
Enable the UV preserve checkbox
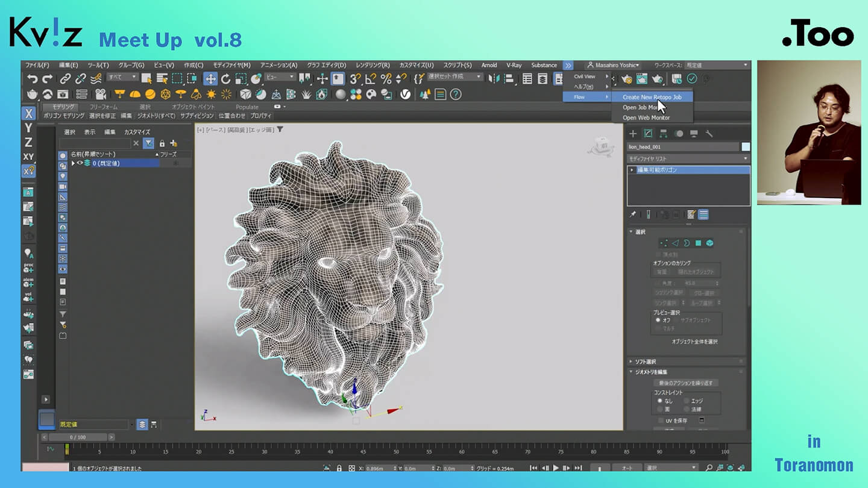point(661,421)
